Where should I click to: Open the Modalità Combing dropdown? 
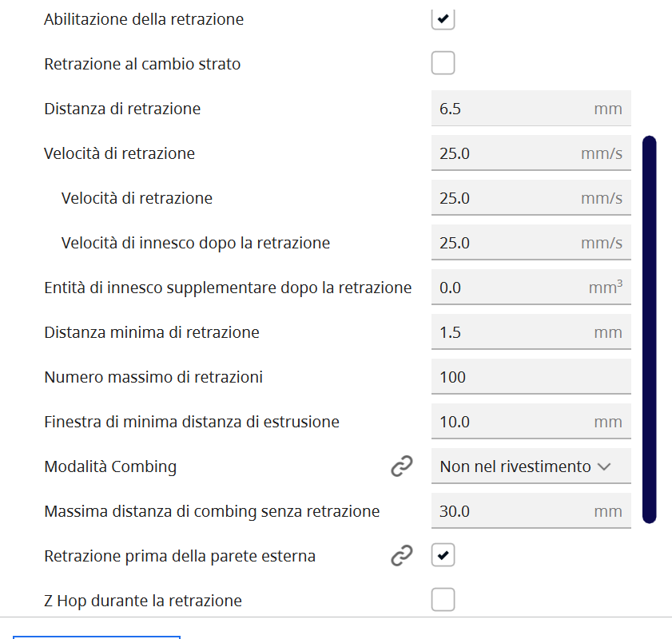[531, 467]
